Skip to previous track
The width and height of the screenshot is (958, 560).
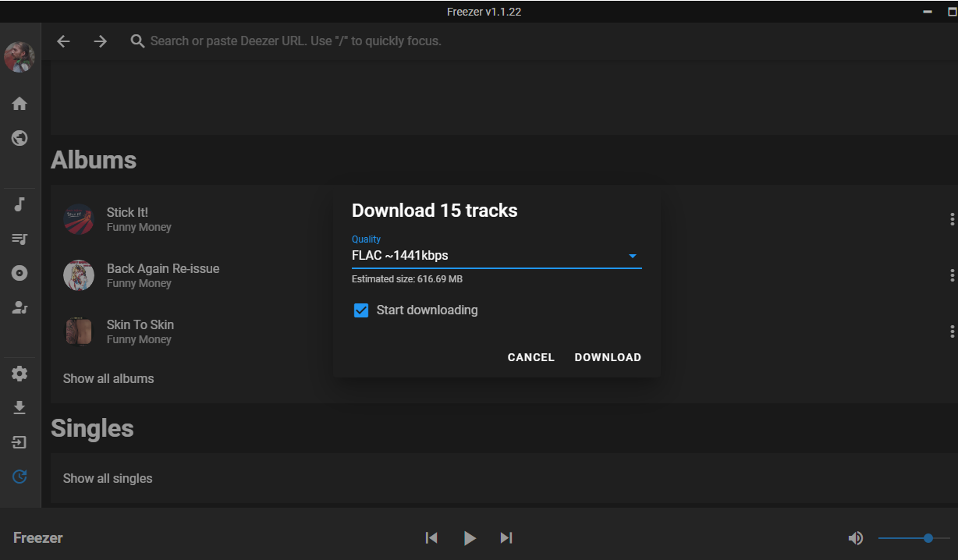click(x=431, y=537)
